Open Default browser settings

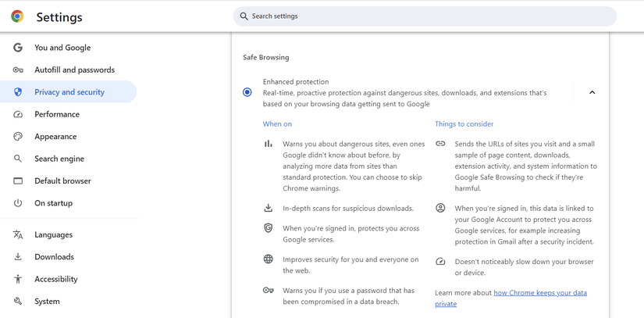click(62, 181)
